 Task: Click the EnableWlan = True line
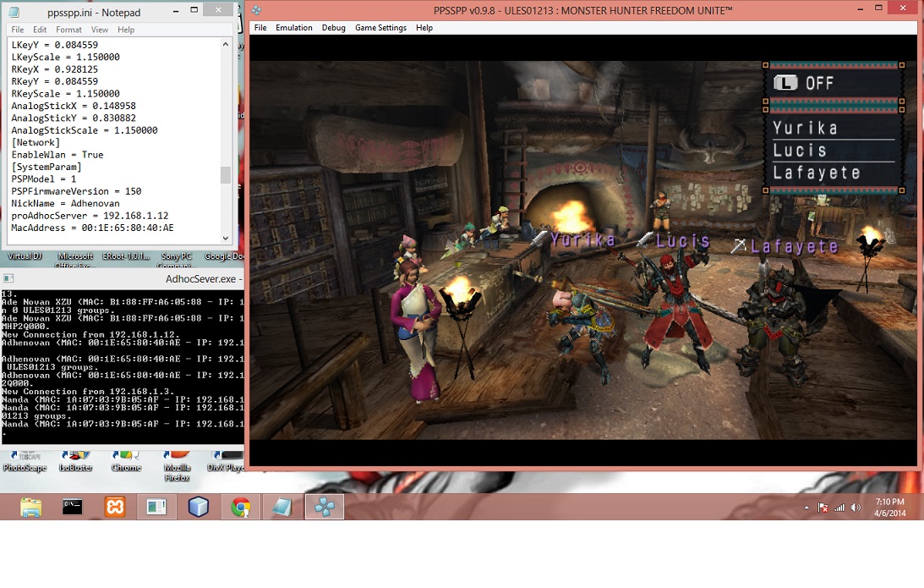57,155
